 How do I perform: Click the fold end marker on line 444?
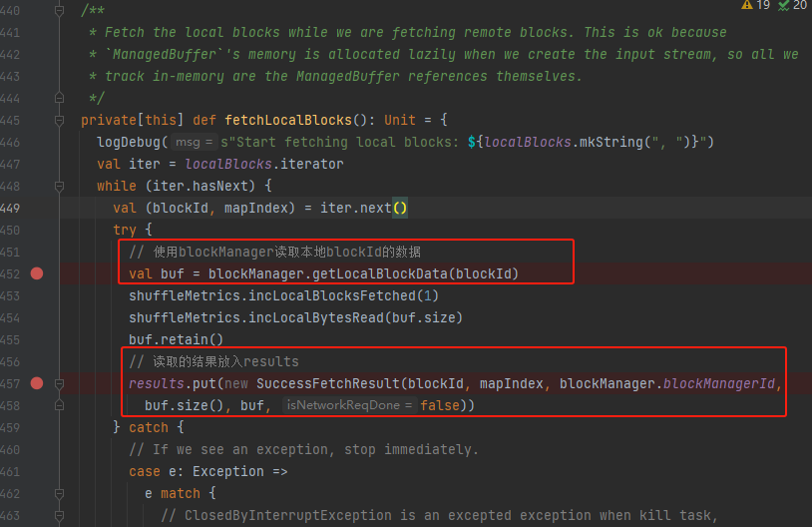click(x=60, y=98)
